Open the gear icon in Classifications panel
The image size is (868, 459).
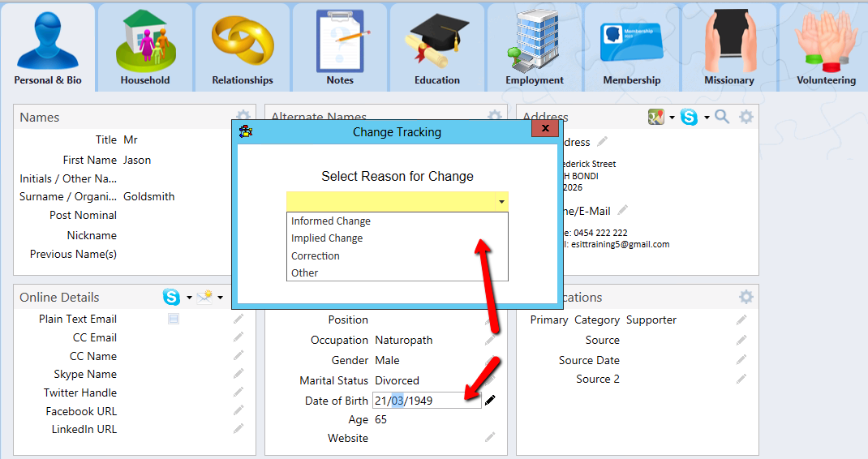(x=746, y=297)
